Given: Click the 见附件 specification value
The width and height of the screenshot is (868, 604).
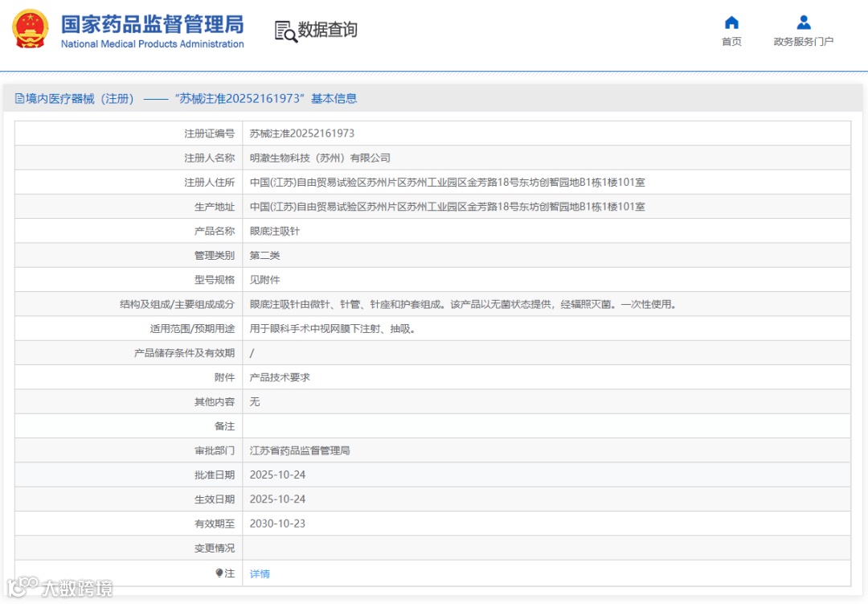Looking at the screenshot, I should coord(264,280).
